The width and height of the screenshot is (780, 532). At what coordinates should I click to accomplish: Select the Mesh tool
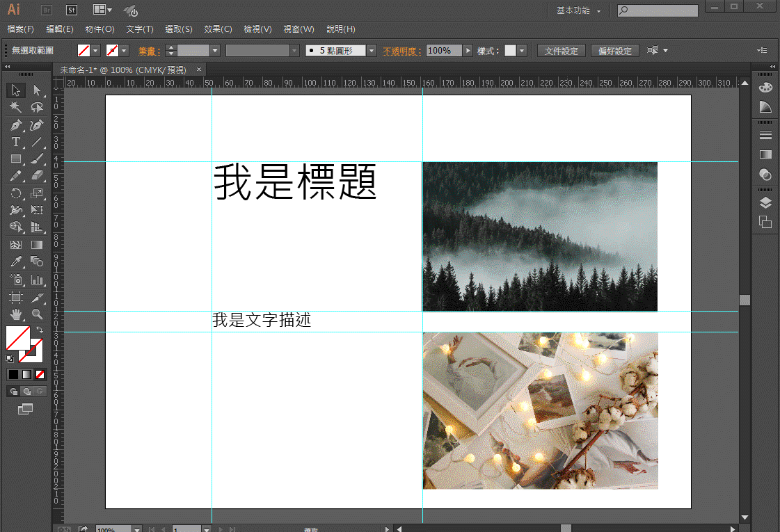16,245
